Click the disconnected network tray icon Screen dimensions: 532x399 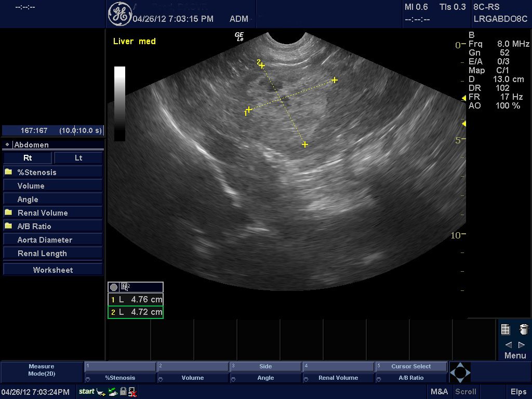(131, 391)
